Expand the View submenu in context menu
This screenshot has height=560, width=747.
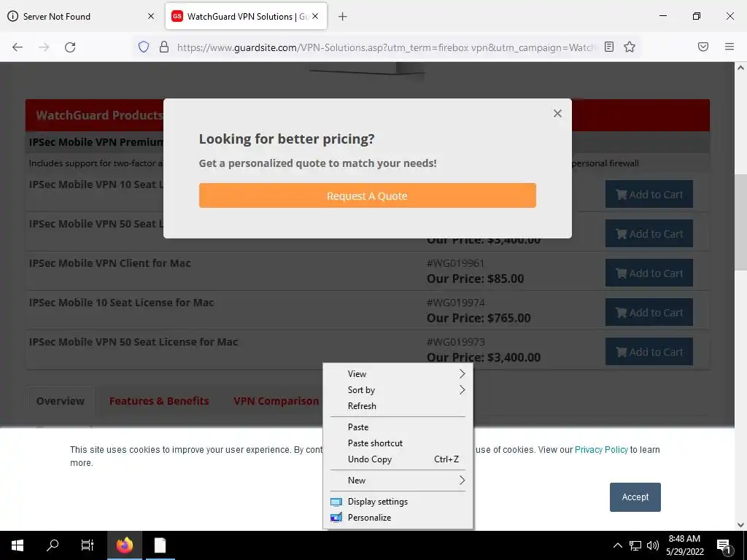pos(398,374)
